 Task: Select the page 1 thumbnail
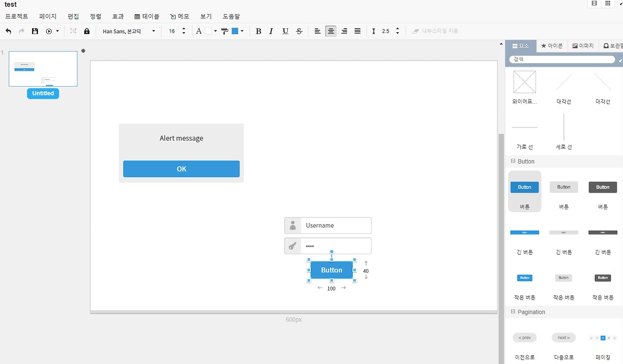[x=43, y=69]
